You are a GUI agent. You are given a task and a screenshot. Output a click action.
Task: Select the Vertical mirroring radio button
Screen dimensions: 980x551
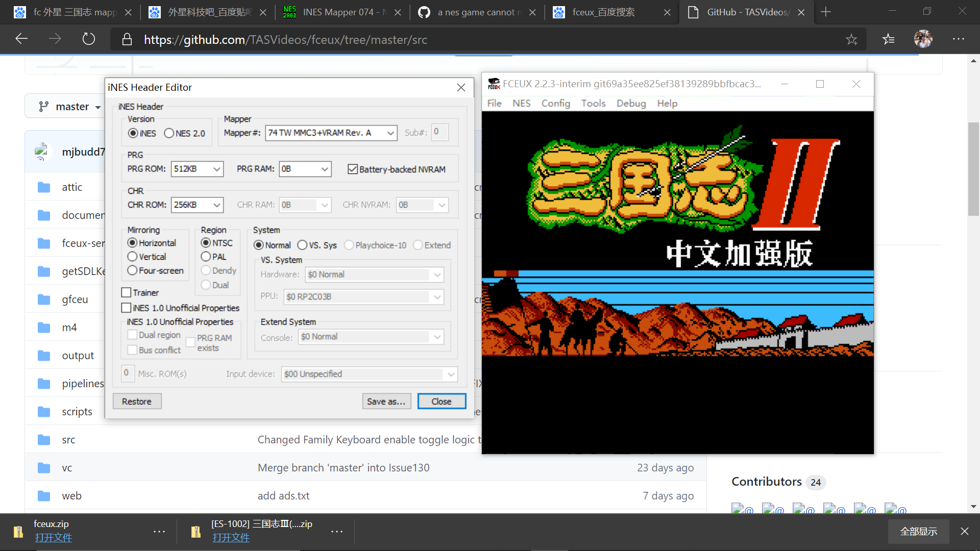pos(132,257)
